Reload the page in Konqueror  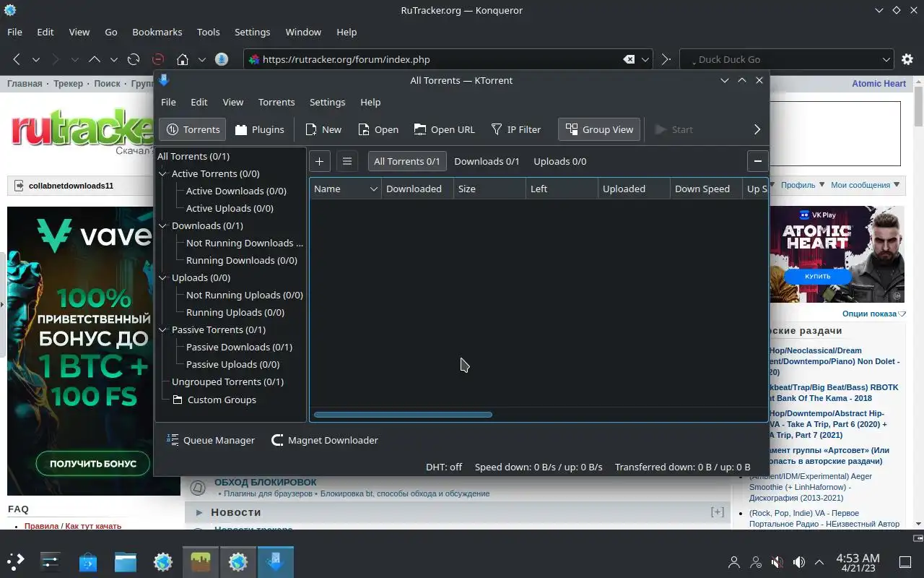click(x=134, y=59)
